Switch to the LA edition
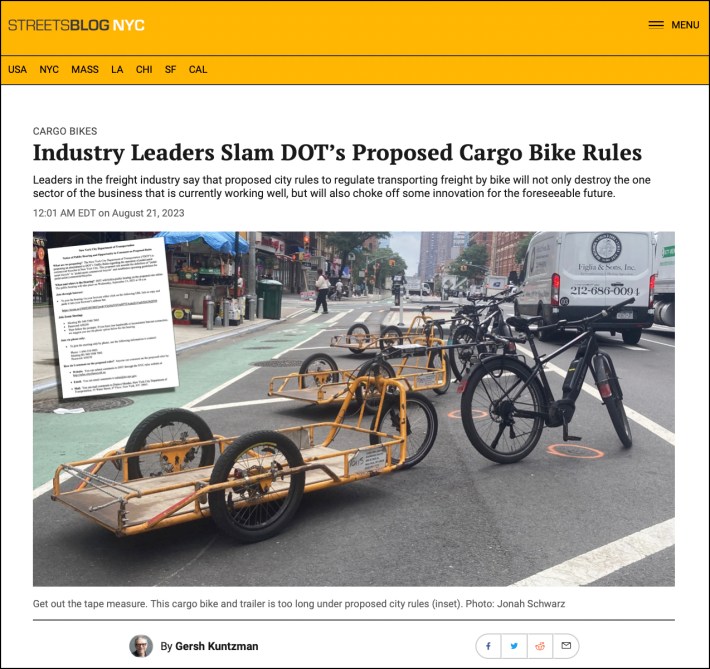 click(x=117, y=70)
